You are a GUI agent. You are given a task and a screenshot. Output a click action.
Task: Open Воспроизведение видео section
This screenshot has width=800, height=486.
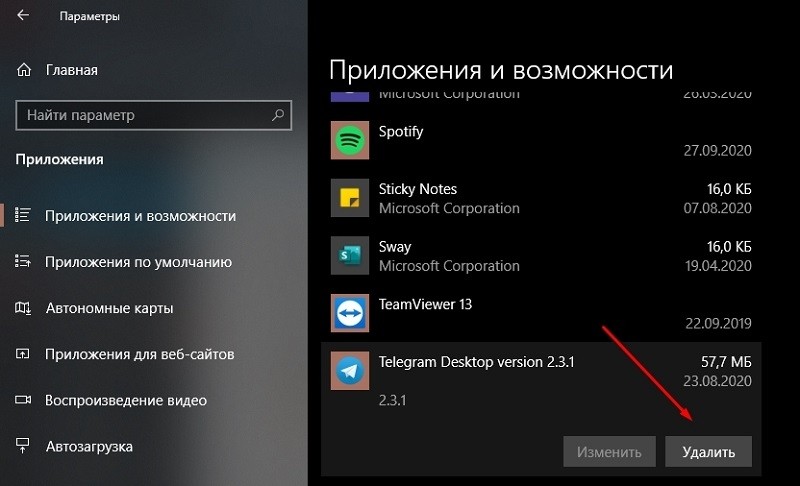(126, 400)
